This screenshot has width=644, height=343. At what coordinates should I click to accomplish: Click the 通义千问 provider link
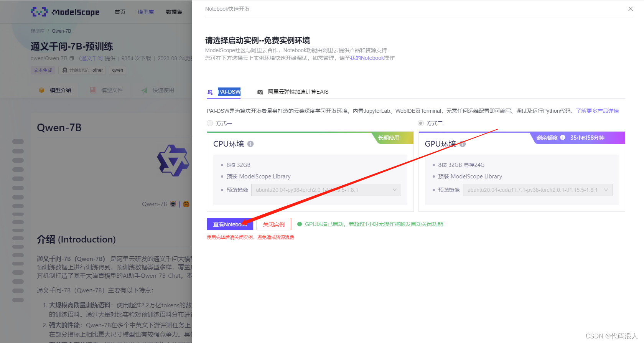(92, 58)
